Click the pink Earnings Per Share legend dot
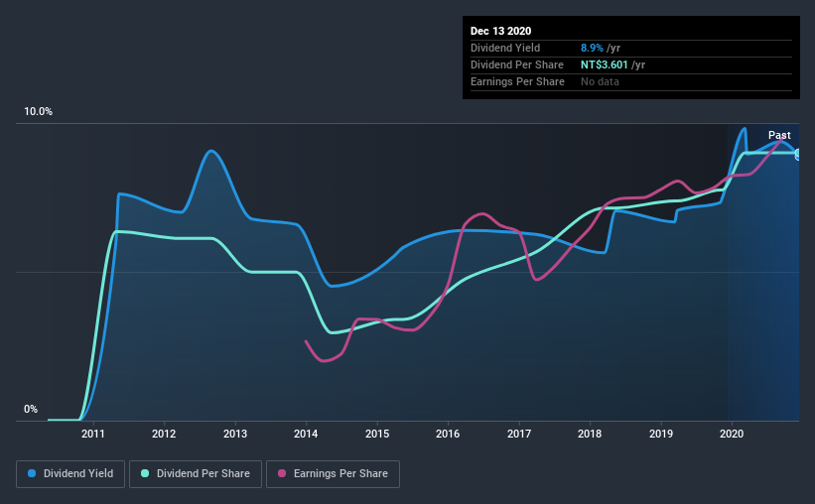The height and width of the screenshot is (504, 815). [x=282, y=473]
